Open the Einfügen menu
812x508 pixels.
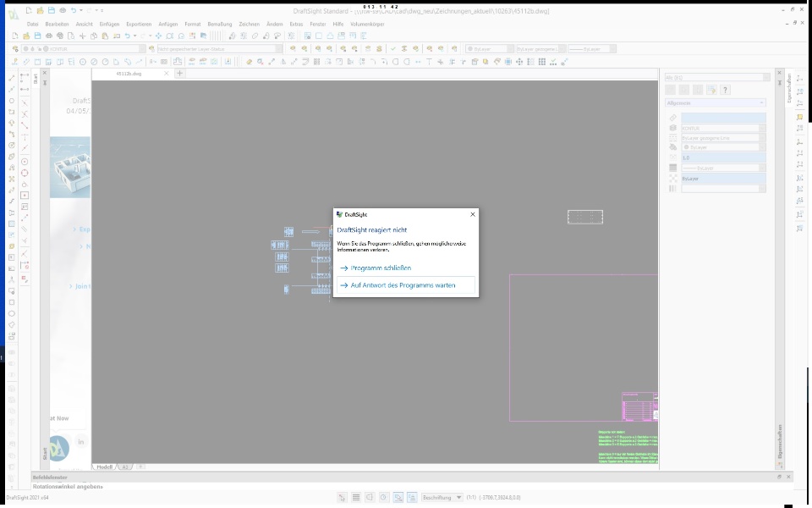(x=109, y=24)
